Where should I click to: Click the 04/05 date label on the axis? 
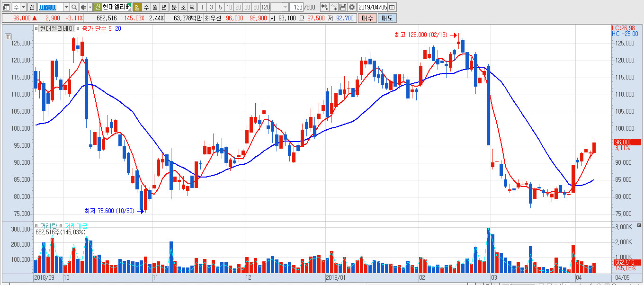coord(622,277)
